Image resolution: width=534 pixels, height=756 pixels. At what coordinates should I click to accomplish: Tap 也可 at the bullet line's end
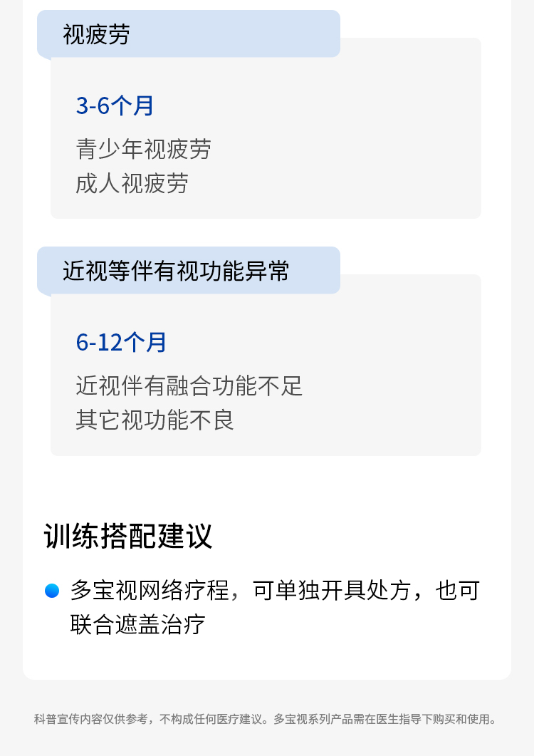pyautogui.click(x=458, y=591)
